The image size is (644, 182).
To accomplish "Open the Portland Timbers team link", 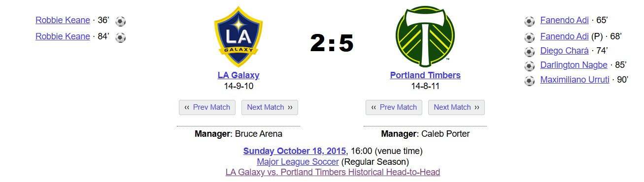I will pos(425,75).
